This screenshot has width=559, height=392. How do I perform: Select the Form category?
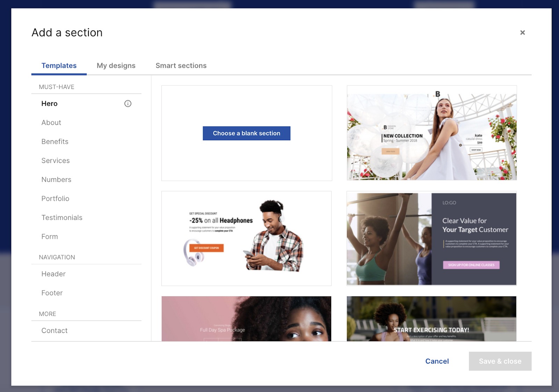coord(49,236)
